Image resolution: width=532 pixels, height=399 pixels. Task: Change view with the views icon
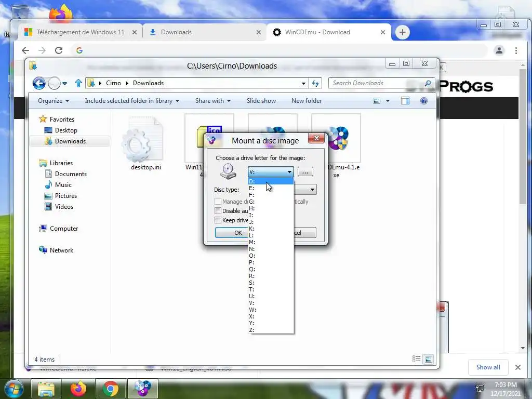point(377,101)
